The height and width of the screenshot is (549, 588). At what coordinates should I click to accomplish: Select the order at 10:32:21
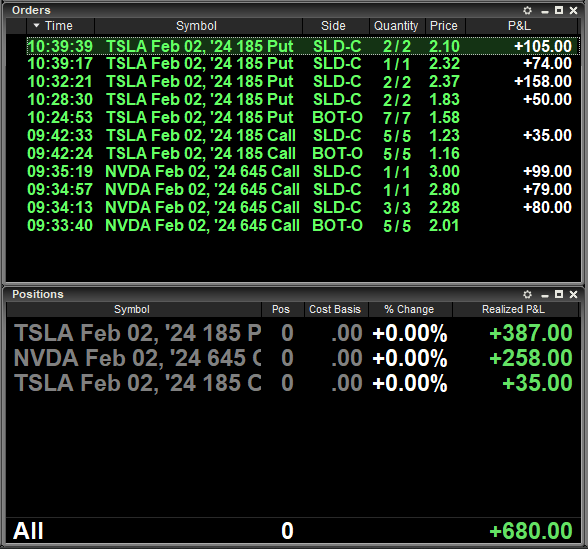[x=303, y=81]
